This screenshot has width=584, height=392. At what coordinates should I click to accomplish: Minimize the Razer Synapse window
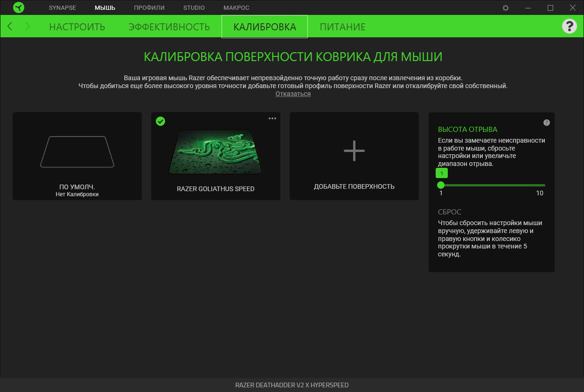[x=528, y=8]
